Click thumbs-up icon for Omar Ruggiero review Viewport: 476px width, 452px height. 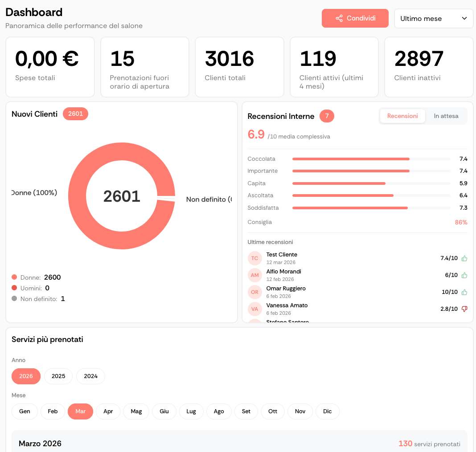[464, 292]
